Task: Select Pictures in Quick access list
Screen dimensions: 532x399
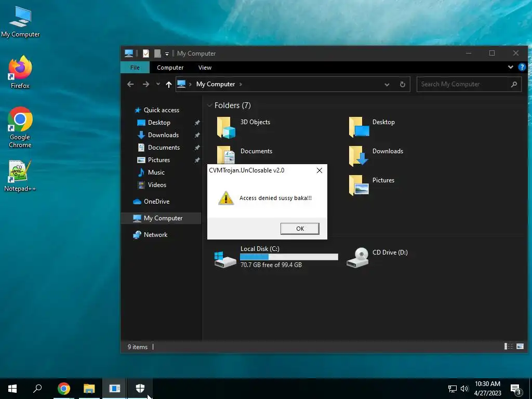Action: click(x=153, y=160)
